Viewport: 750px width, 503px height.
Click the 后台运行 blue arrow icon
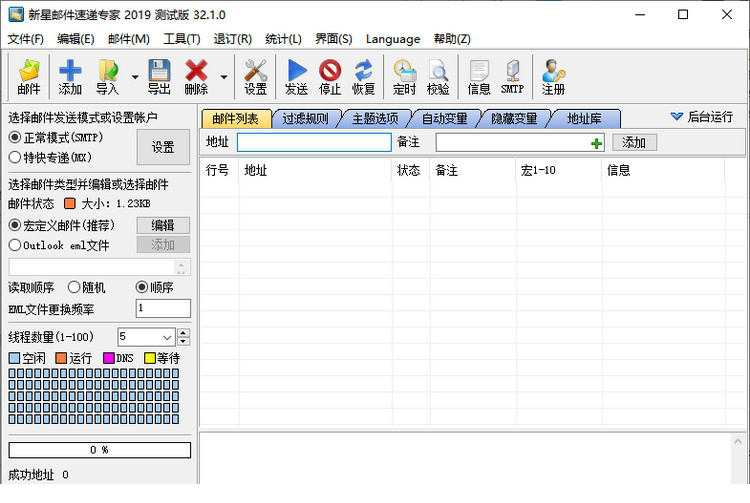pos(676,116)
